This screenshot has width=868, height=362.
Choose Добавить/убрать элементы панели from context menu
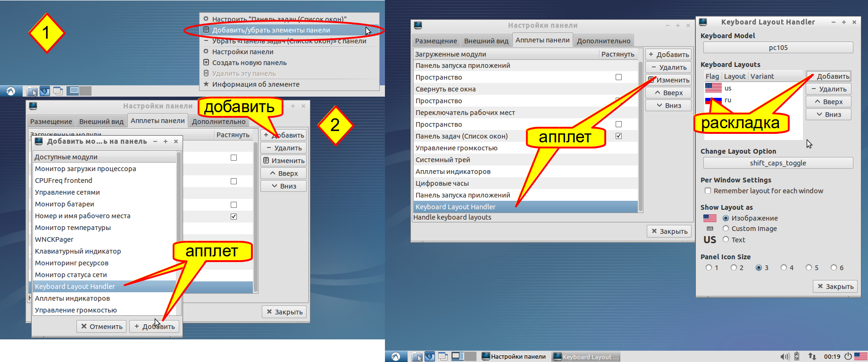click(x=271, y=30)
